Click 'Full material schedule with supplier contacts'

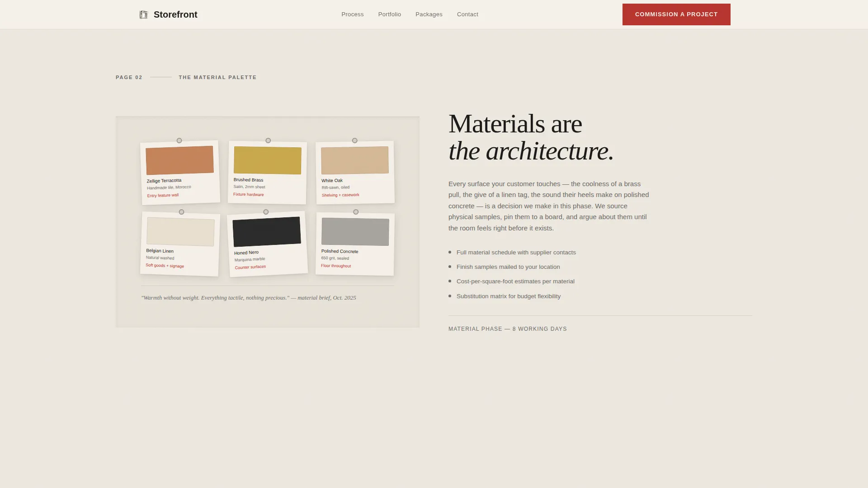pyautogui.click(x=516, y=253)
